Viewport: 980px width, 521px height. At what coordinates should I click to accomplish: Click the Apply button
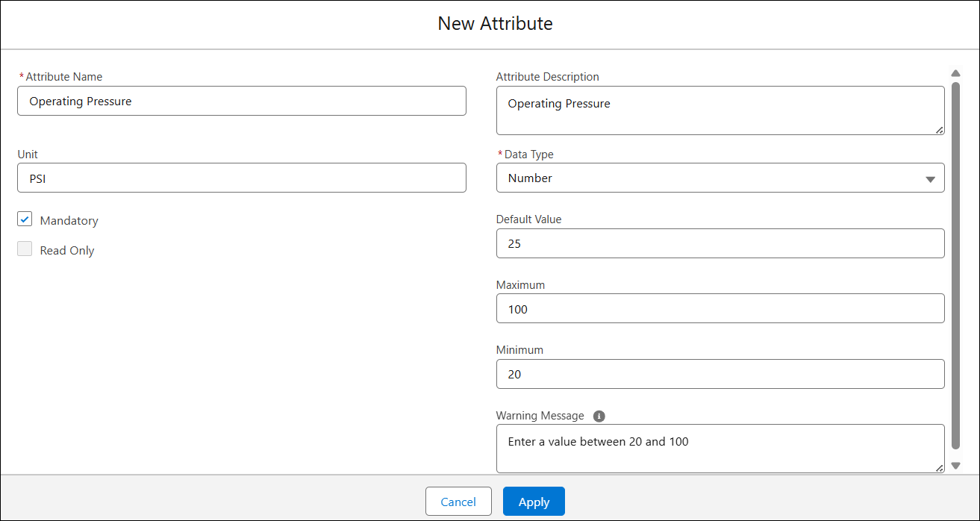coord(534,502)
